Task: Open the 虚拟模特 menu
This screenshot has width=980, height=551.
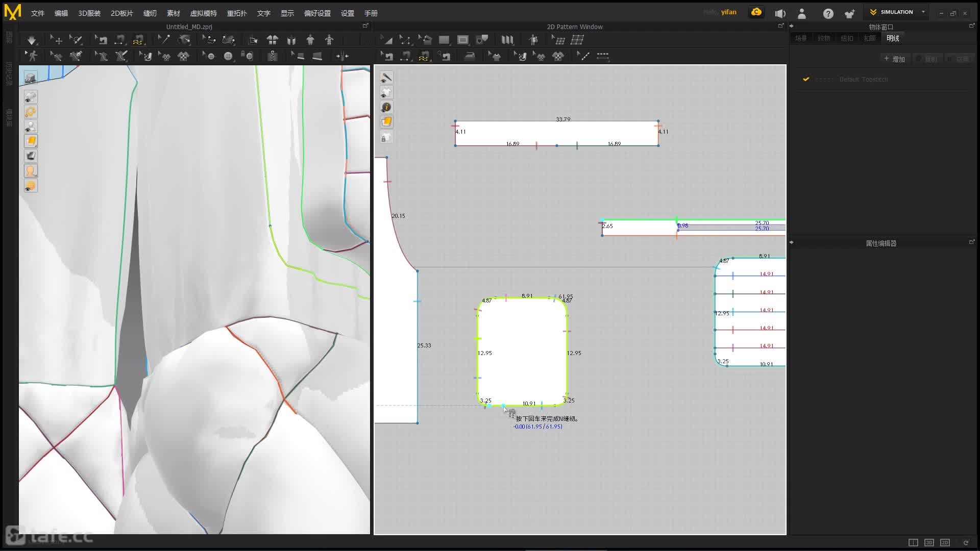Action: (x=204, y=13)
